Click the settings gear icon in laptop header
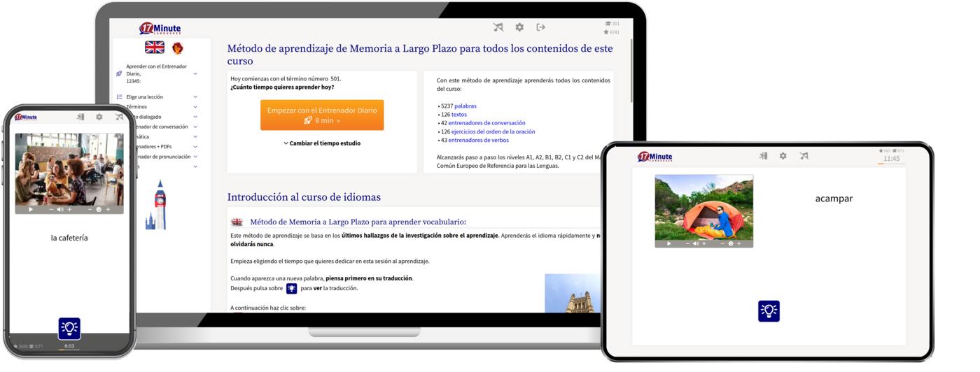980x372 pixels. click(519, 27)
